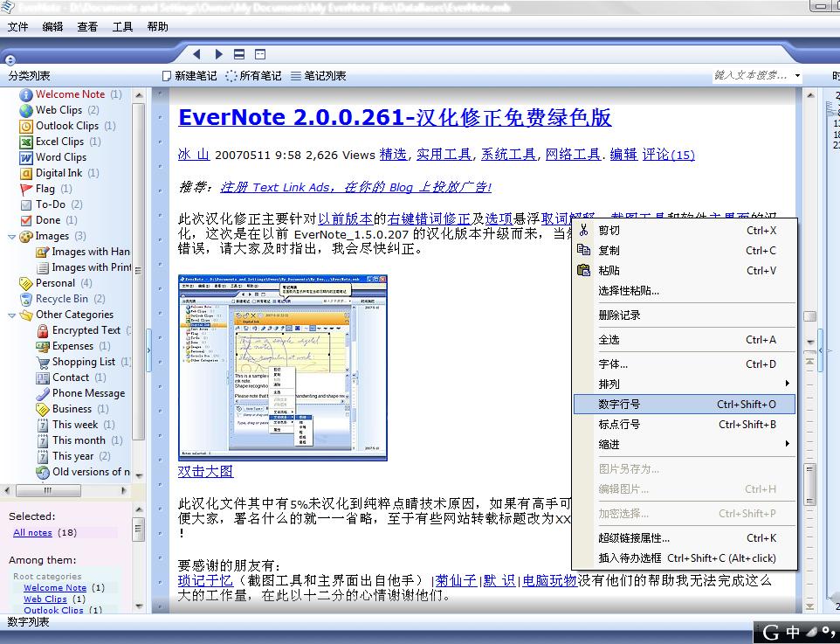This screenshot has height=644, width=840.
Task: Click the single pane toolbar icon
Action: click(260, 54)
